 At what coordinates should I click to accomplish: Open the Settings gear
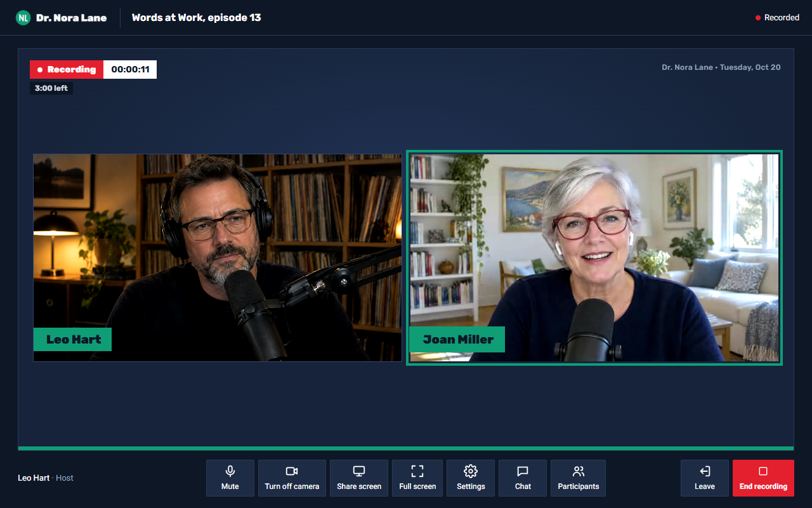click(471, 478)
